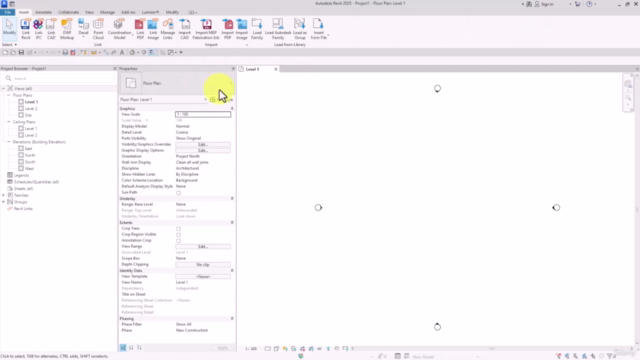
Task: Click the Save icon in quick access toolbar
Action: pyautogui.click(x=21, y=52)
